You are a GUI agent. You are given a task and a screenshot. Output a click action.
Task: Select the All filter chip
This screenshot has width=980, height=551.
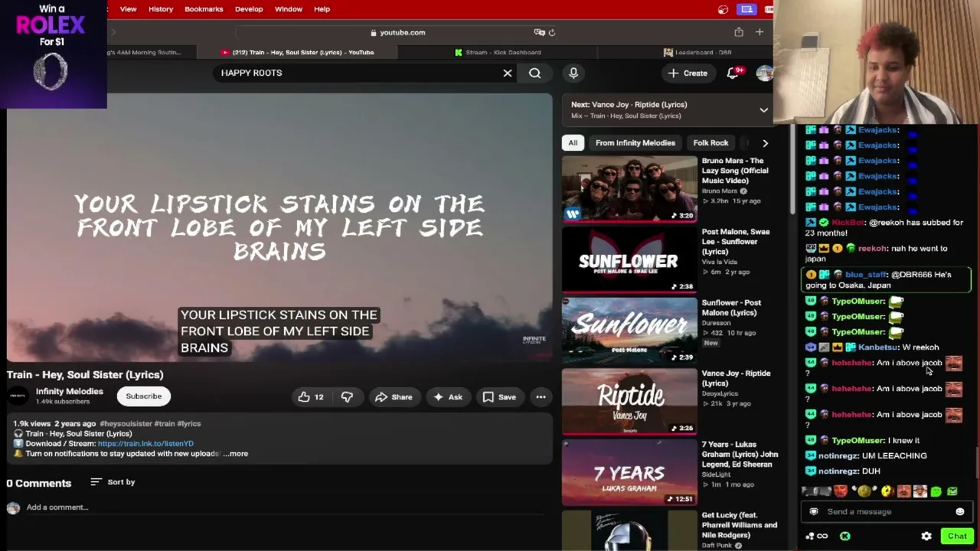click(x=573, y=142)
